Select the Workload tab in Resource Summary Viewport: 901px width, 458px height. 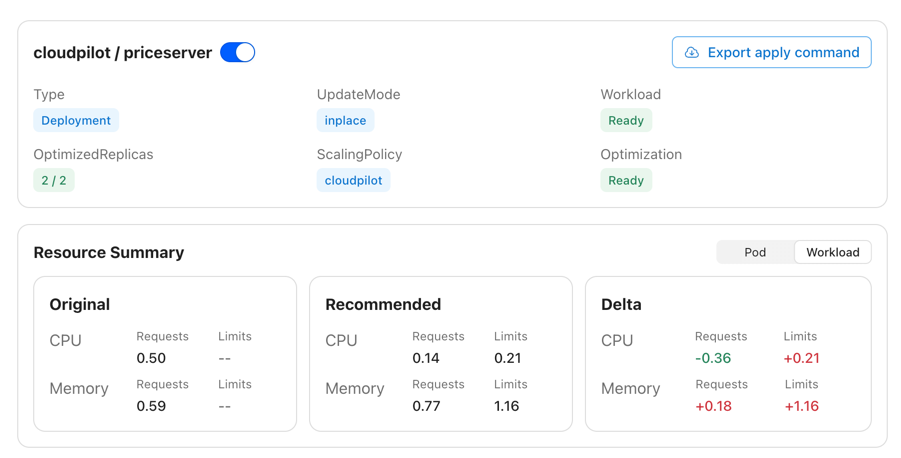[832, 252]
